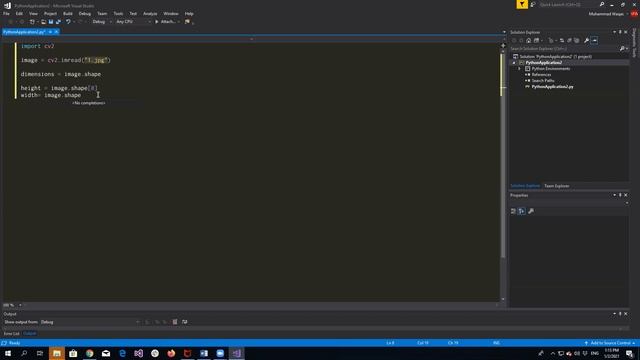Switch to the Output tab

click(x=29, y=333)
